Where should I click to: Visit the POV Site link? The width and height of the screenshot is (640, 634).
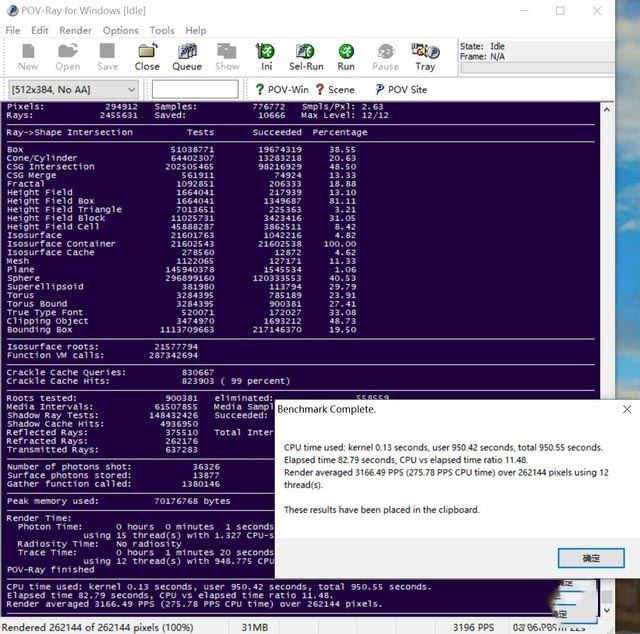click(x=401, y=89)
